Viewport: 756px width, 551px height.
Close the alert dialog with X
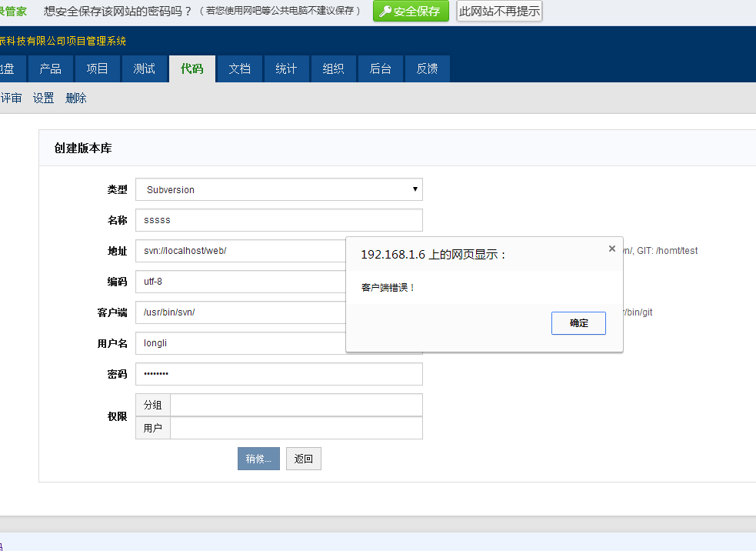pyautogui.click(x=612, y=249)
